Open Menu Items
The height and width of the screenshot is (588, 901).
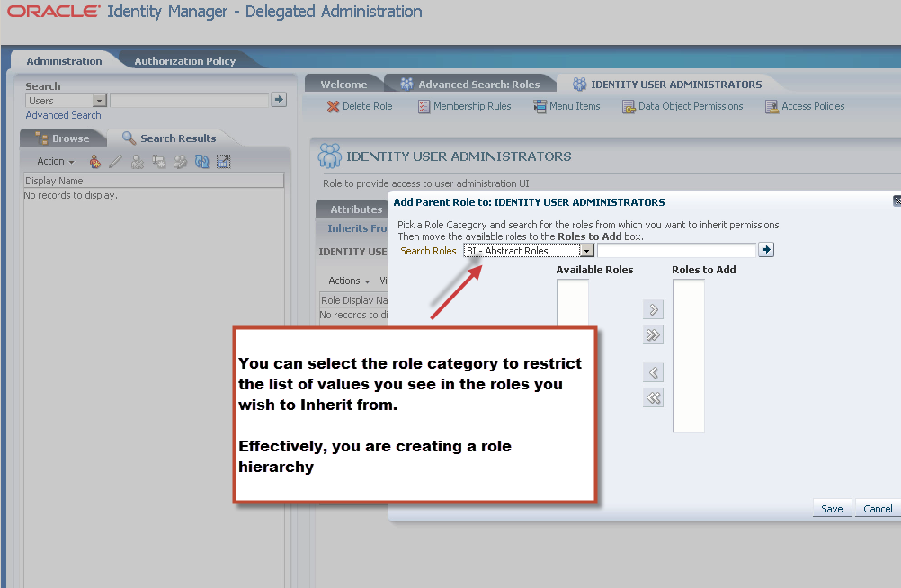coord(566,106)
